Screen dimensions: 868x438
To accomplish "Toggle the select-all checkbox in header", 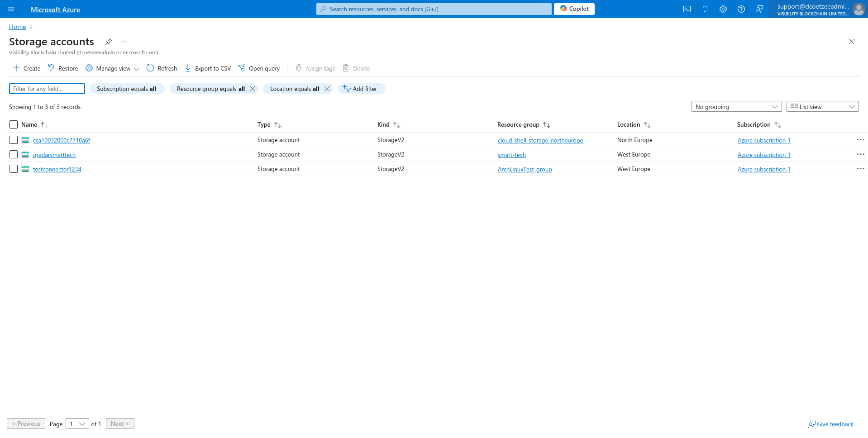I will point(14,124).
